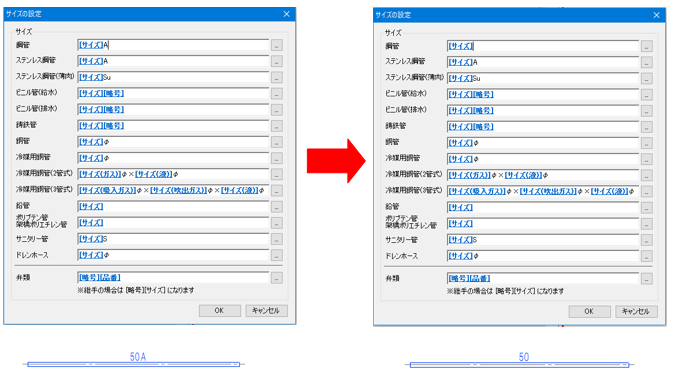
Task: Open the browse button for ポリブテン管 in right dialog
Action: tap(646, 224)
